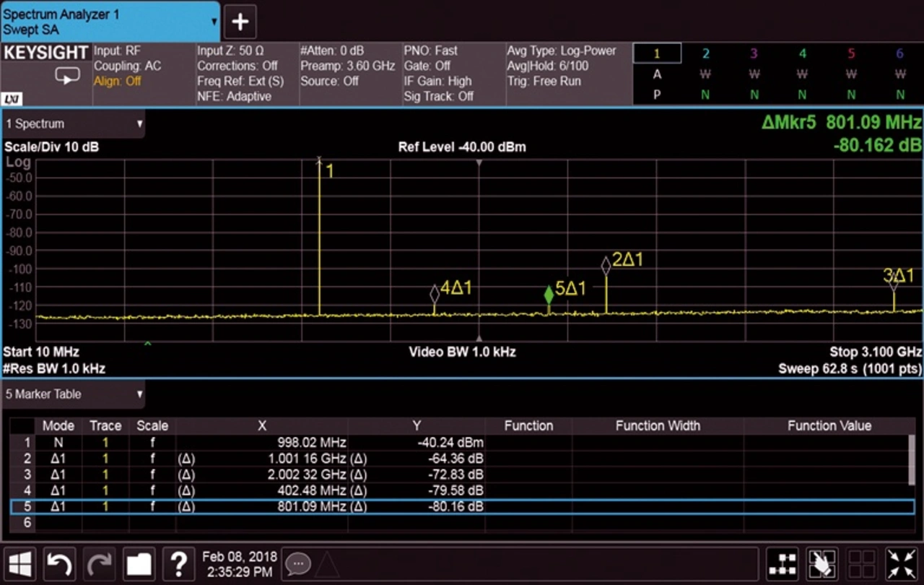Click the marker table vertical scrollbar
Viewport: 924px width, 585px height.
911,459
